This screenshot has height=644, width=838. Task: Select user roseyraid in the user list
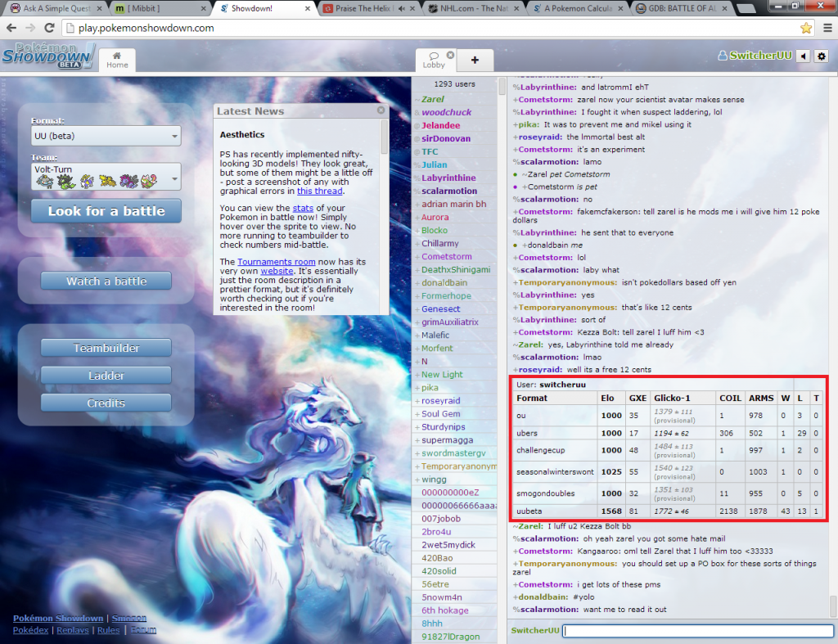point(440,401)
